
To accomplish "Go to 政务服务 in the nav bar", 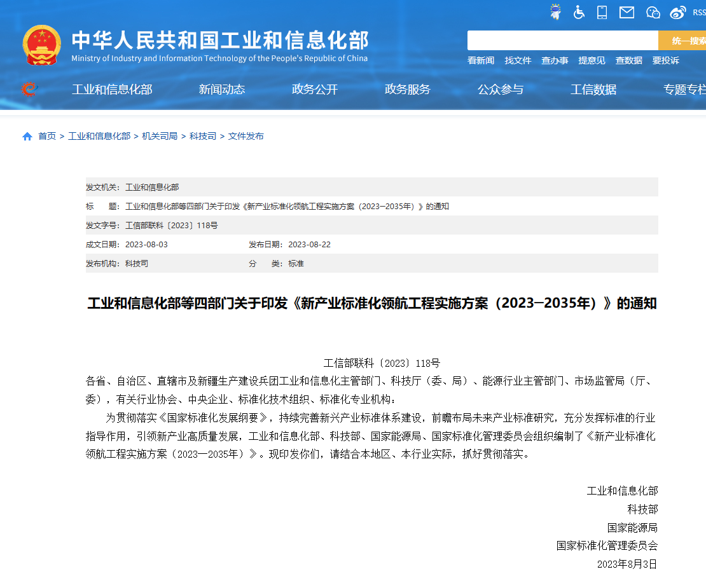I will (407, 90).
